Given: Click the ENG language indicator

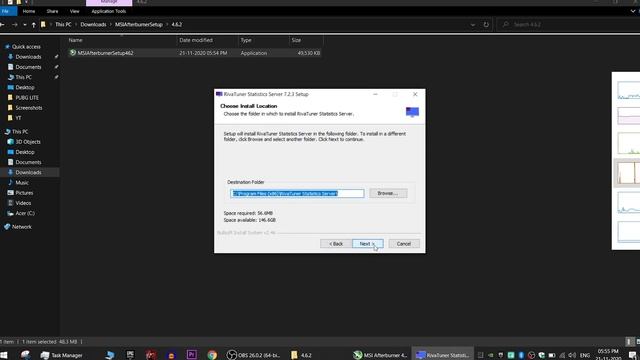Looking at the screenshot, I should click(x=585, y=355).
